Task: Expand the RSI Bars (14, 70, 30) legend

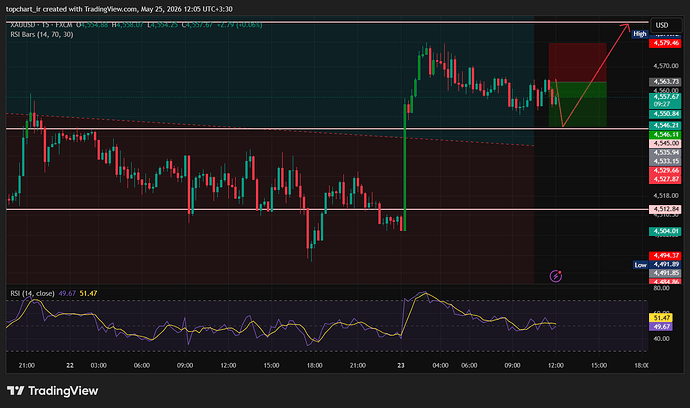Action: [x=42, y=34]
